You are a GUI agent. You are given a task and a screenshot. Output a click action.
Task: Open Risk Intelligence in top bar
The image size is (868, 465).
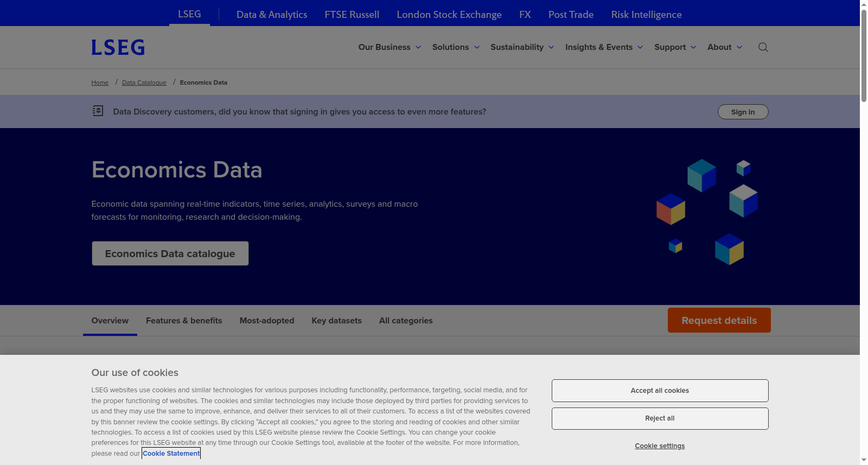[x=646, y=15]
